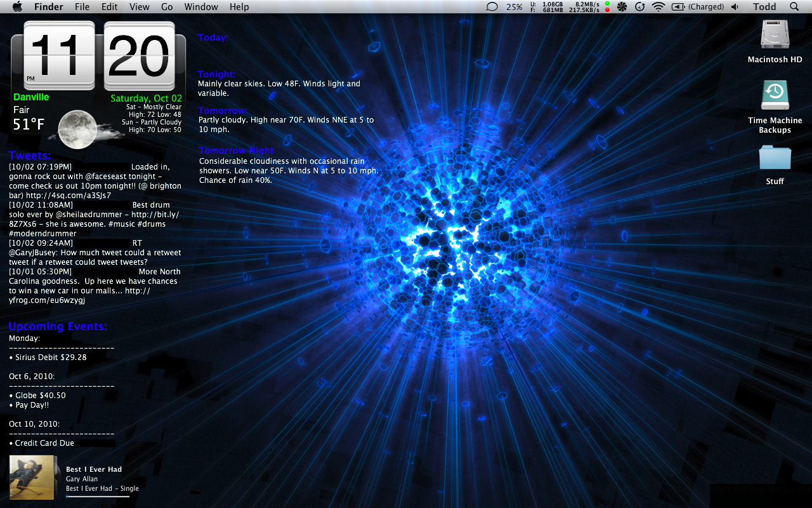The image size is (812, 508).
Task: Click the Today heading
Action: click(213, 37)
